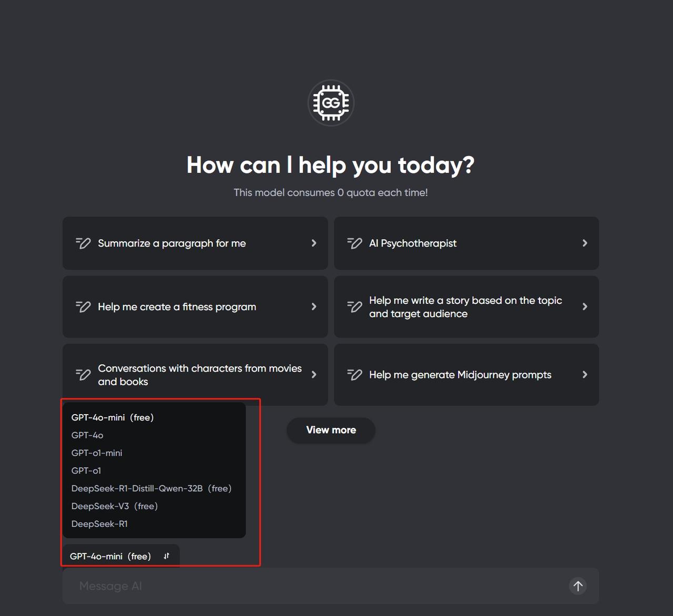Choose Summarize a paragraph for me prompt
This screenshot has width=673, height=616.
[195, 243]
